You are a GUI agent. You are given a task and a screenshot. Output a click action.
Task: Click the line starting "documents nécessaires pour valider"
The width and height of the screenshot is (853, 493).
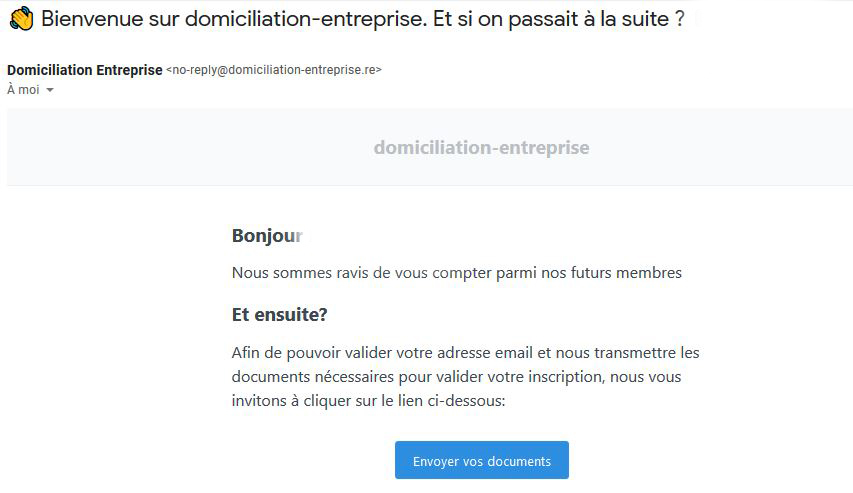pyautogui.click(x=456, y=377)
